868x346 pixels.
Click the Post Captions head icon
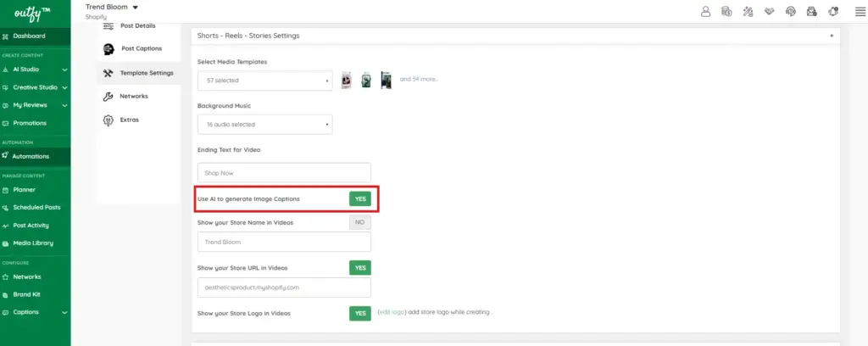click(x=109, y=48)
